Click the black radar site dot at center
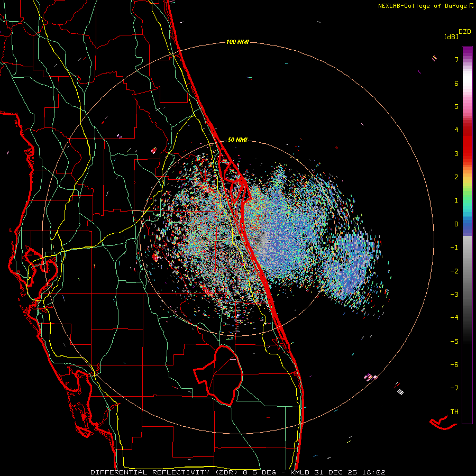 (238, 238)
